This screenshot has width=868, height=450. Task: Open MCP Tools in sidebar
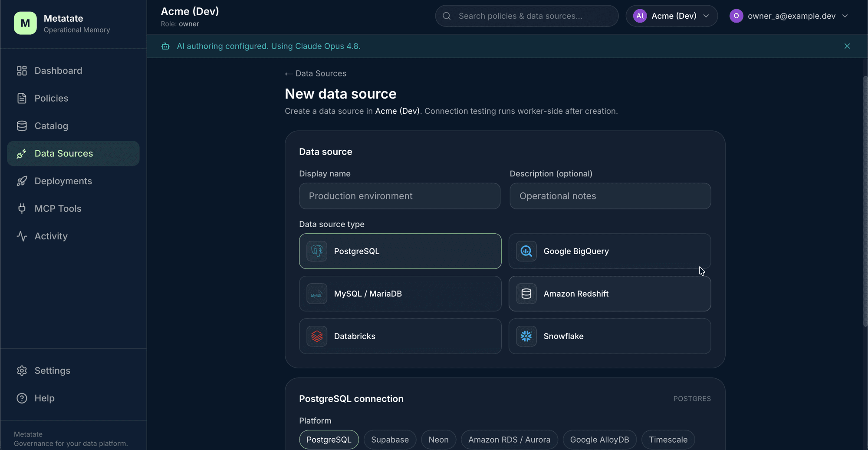pos(73,208)
